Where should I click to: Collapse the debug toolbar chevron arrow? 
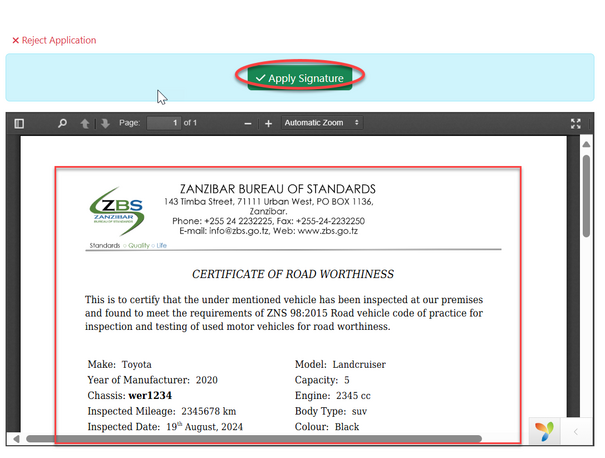click(576, 431)
